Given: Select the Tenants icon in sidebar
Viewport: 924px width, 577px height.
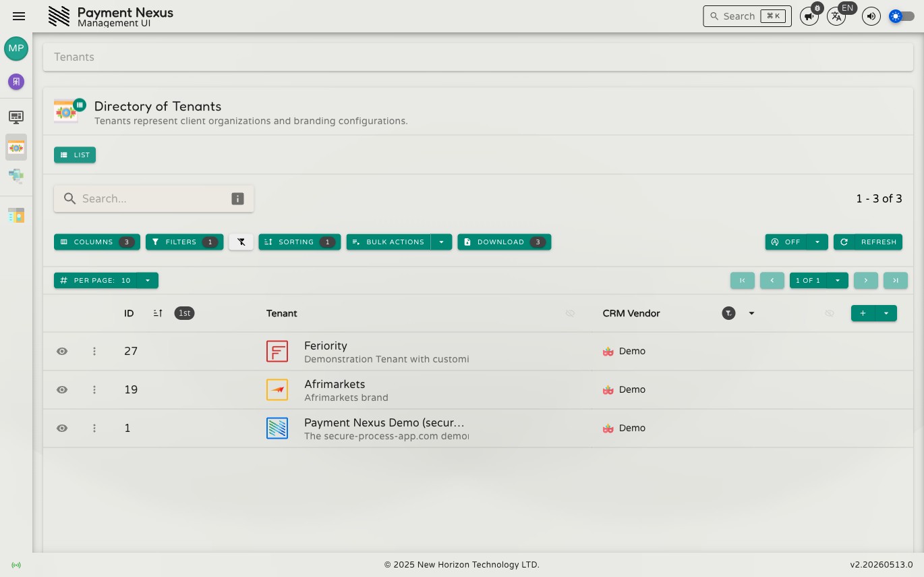Looking at the screenshot, I should [x=16, y=147].
